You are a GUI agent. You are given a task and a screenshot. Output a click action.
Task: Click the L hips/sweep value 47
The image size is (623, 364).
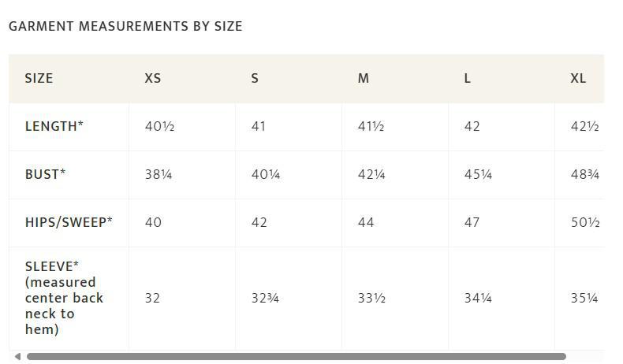[472, 222]
